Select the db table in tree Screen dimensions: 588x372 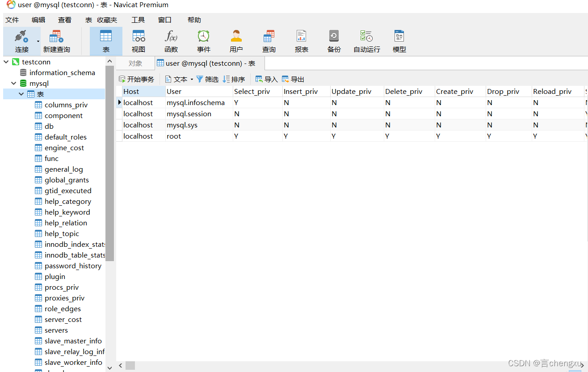[49, 126]
